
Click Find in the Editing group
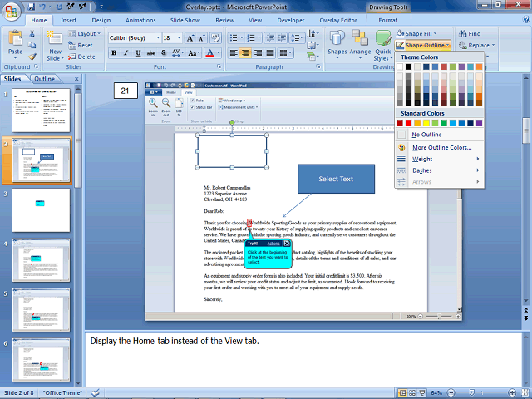470,33
